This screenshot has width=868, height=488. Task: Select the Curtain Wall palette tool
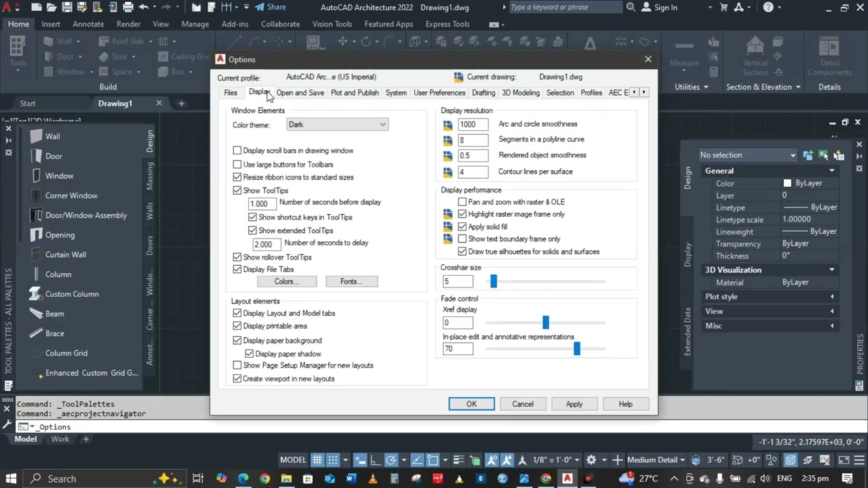[57, 254]
